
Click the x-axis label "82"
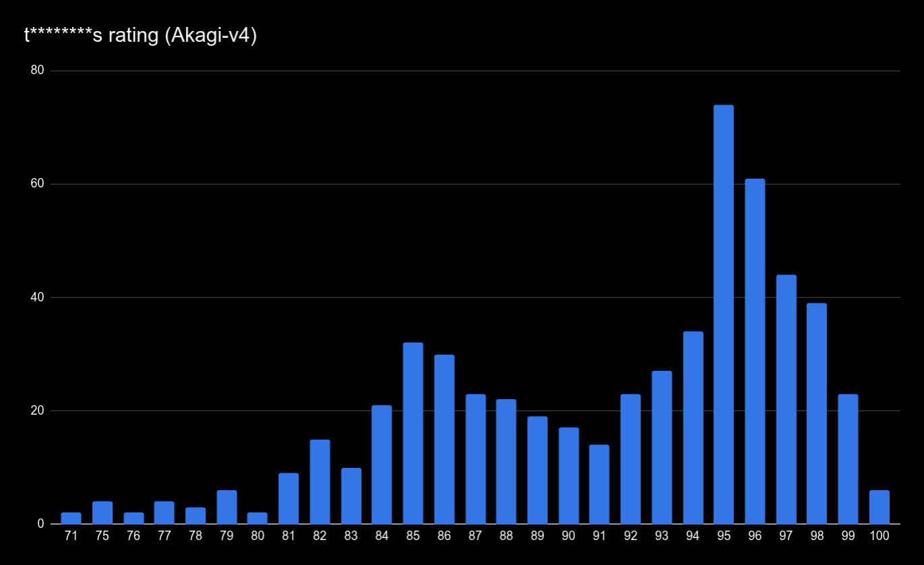[319, 537]
